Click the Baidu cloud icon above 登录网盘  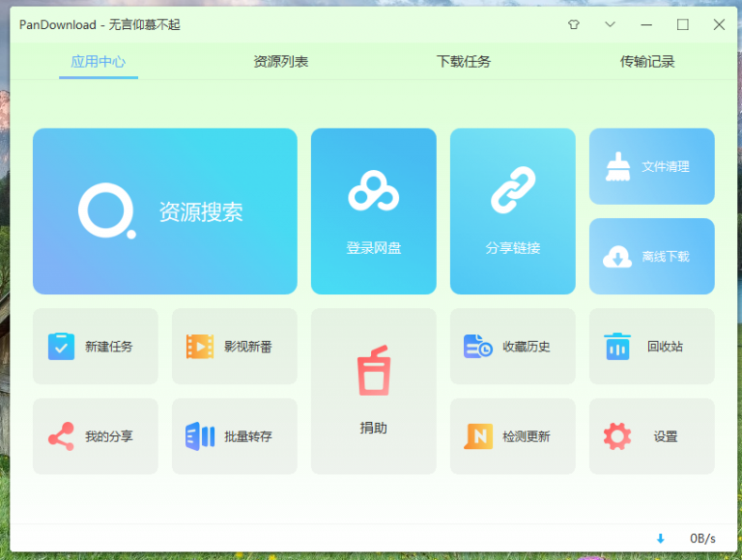tap(373, 190)
